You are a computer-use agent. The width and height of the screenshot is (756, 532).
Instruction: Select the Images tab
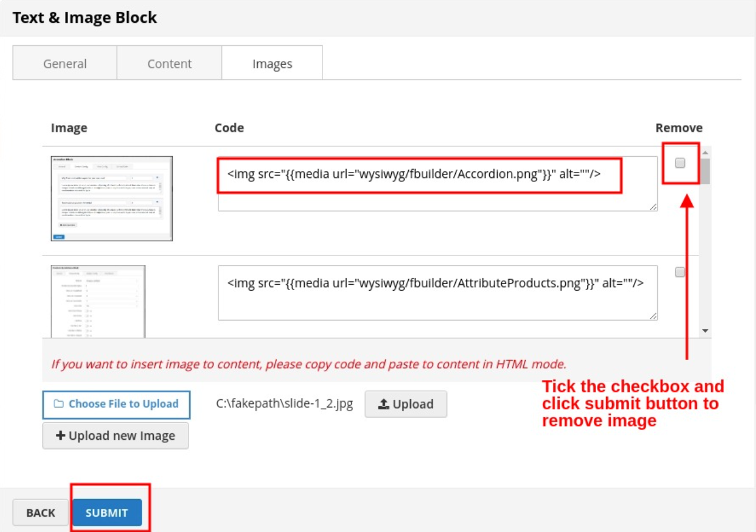pos(272,63)
